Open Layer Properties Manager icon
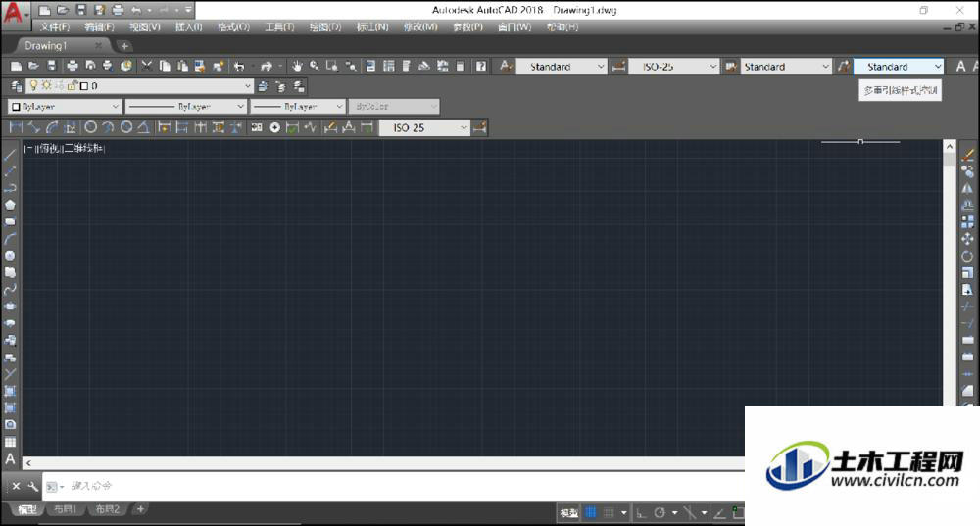 pyautogui.click(x=17, y=85)
